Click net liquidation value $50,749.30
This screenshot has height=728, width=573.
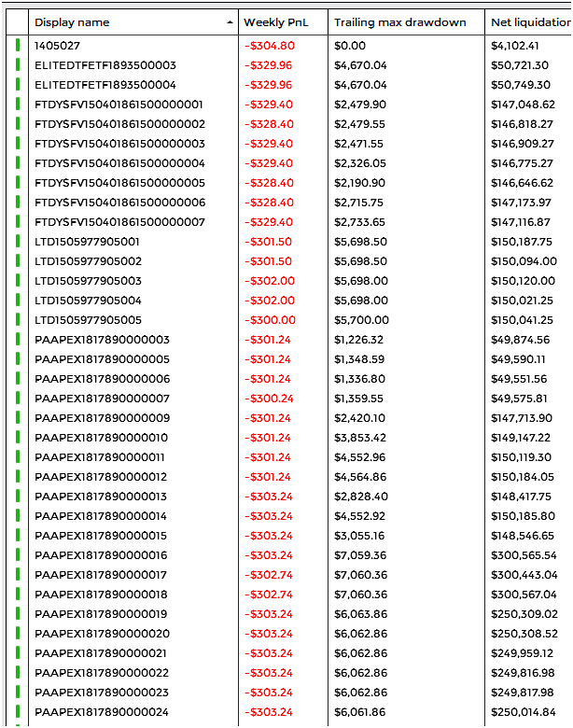pyautogui.click(x=521, y=85)
